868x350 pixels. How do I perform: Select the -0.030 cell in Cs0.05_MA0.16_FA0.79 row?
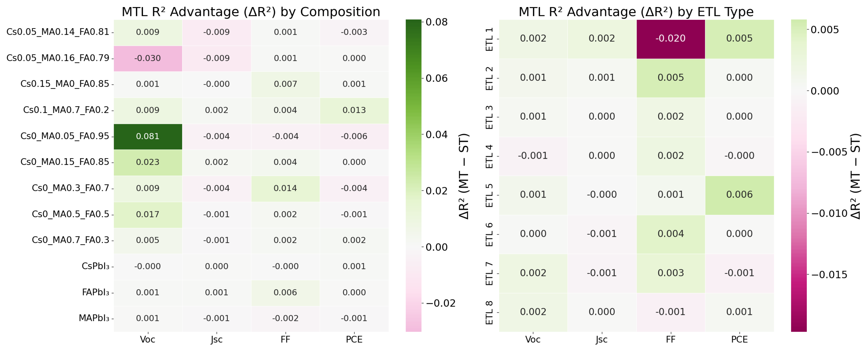pyautogui.click(x=148, y=58)
